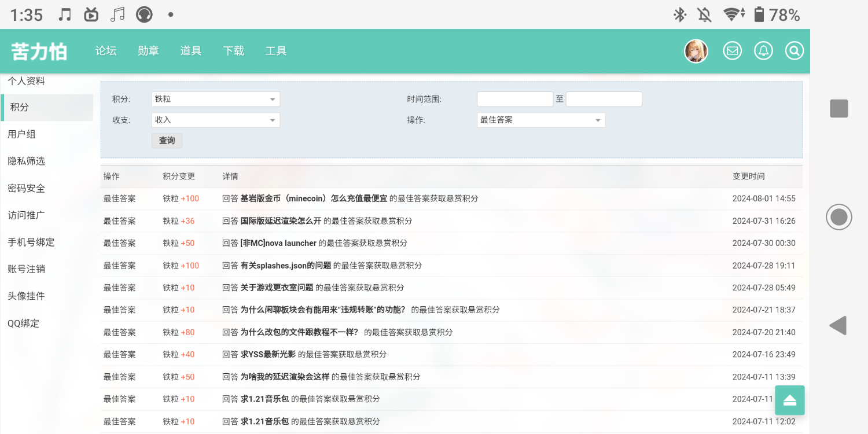The height and width of the screenshot is (434, 868).
Task: Open the 道具 menu
Action: click(191, 51)
